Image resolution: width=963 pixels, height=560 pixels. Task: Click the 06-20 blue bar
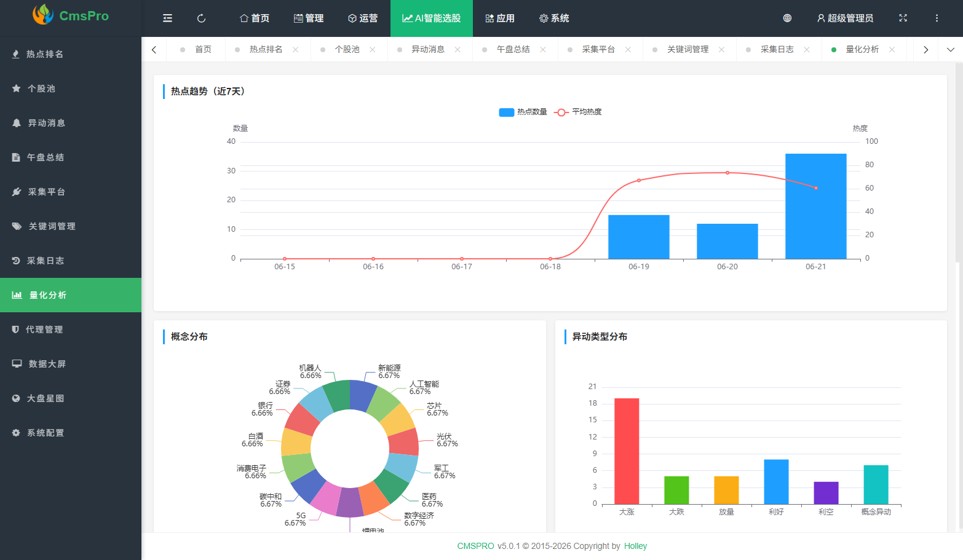(727, 242)
